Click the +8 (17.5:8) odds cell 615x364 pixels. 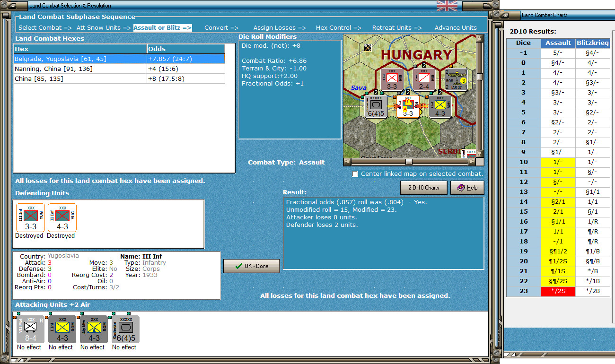186,79
